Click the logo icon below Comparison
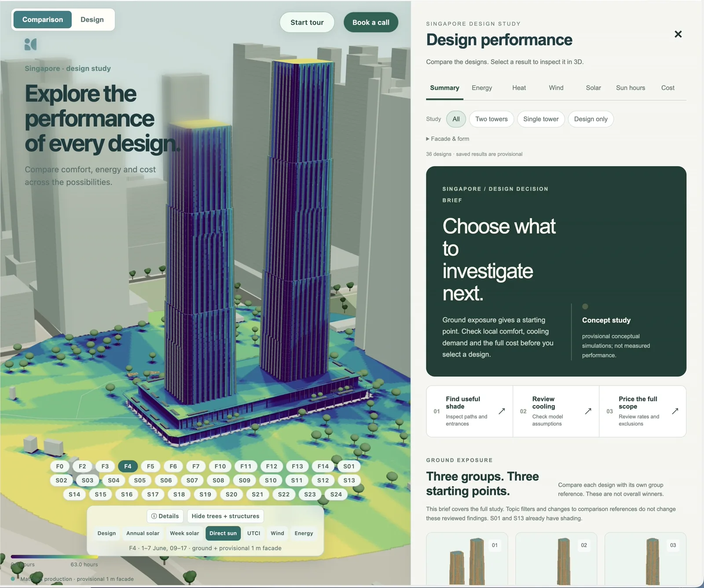 pos(31,44)
